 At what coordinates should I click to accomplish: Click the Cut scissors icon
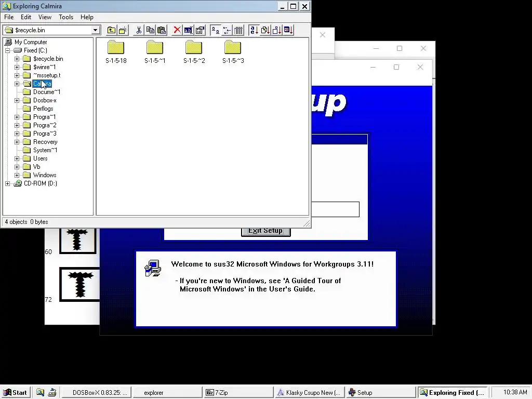click(138, 30)
